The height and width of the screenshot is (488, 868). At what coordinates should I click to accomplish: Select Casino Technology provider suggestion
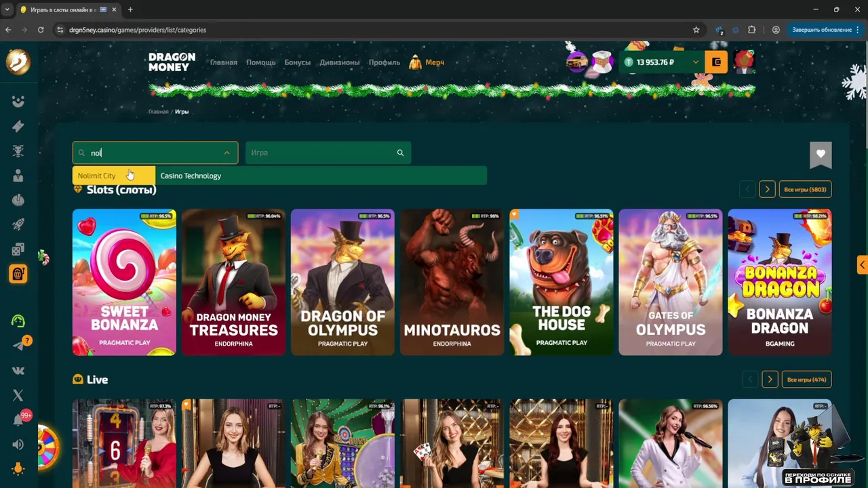coord(321,176)
